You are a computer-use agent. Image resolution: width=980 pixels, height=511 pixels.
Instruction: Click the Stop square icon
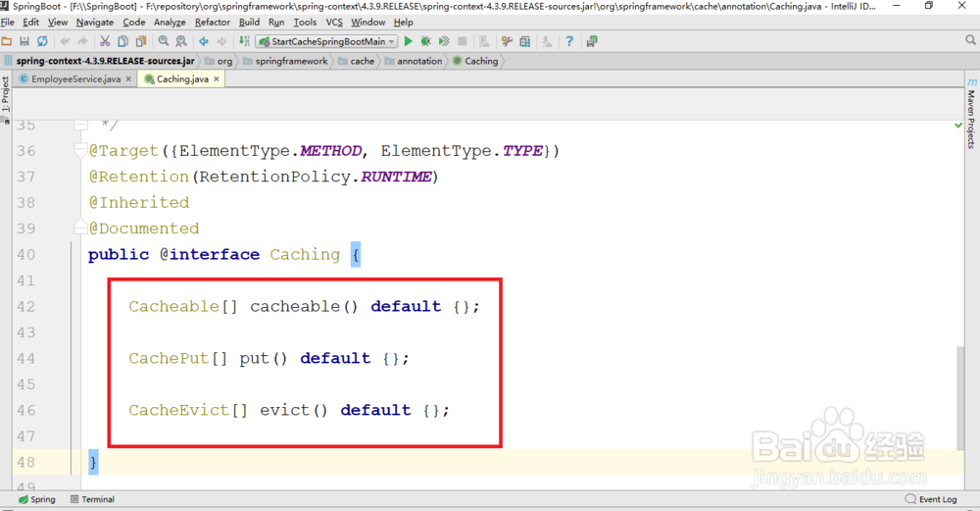(462, 41)
